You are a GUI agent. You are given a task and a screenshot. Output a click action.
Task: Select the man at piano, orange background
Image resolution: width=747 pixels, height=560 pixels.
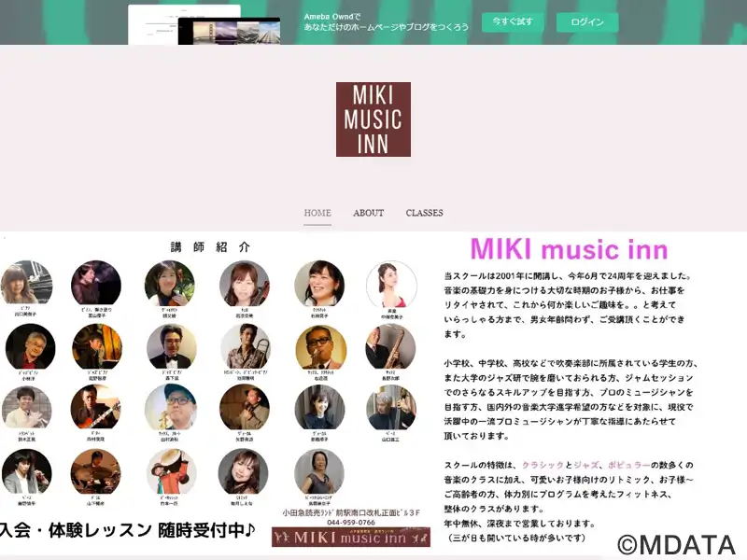point(97,347)
